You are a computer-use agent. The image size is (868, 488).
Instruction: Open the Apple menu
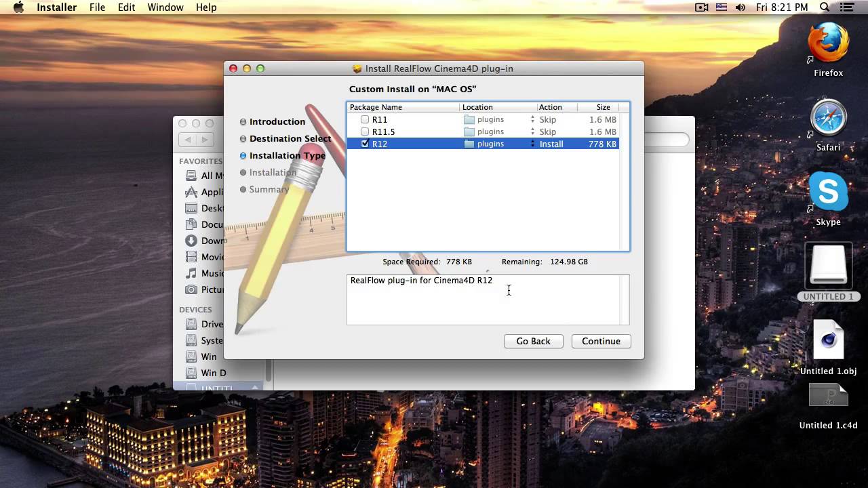click(x=18, y=7)
